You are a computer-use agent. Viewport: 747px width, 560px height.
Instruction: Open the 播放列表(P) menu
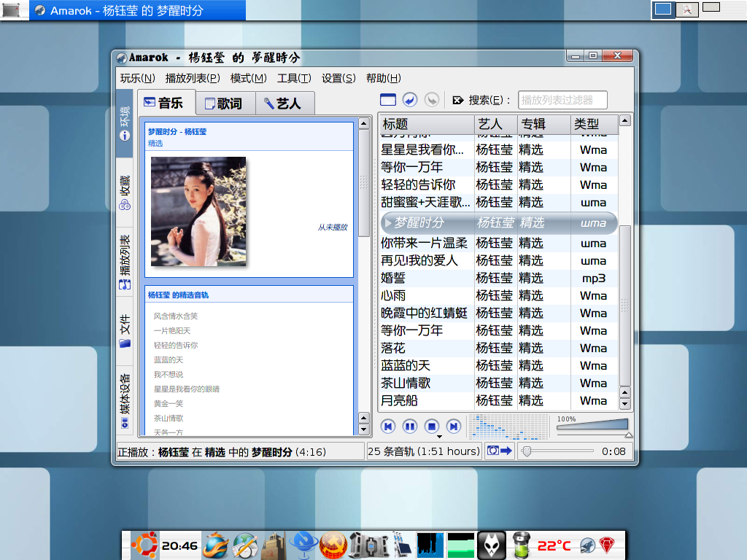coord(193,78)
